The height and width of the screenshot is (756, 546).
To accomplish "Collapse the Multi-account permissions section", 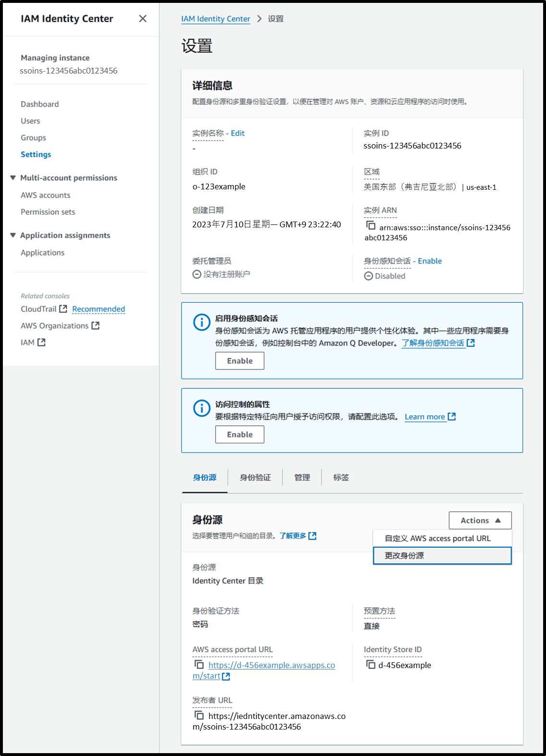I will (13, 178).
